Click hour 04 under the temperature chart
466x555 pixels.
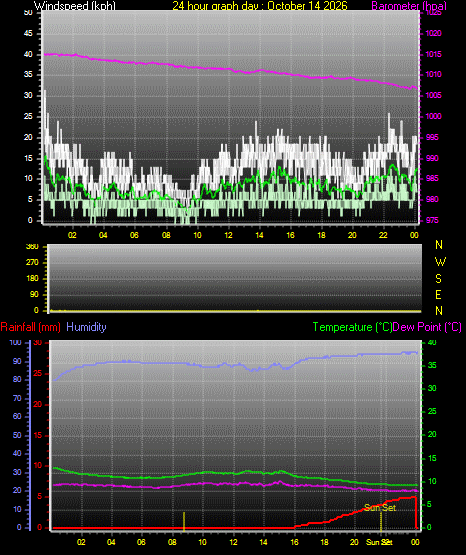[x=111, y=542]
